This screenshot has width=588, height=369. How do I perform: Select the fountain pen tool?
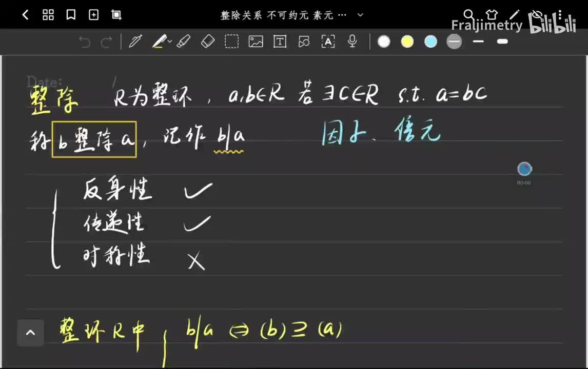(135, 41)
